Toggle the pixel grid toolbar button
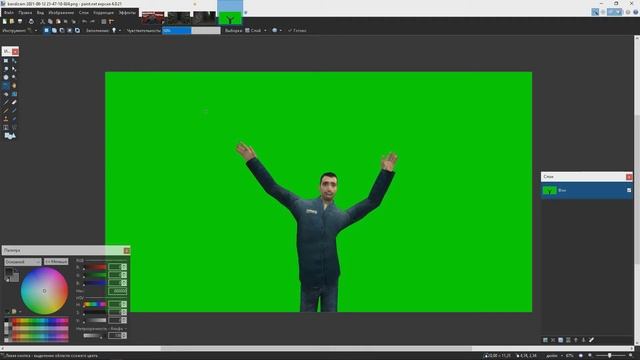The width and height of the screenshot is (640, 360). coord(104,21)
